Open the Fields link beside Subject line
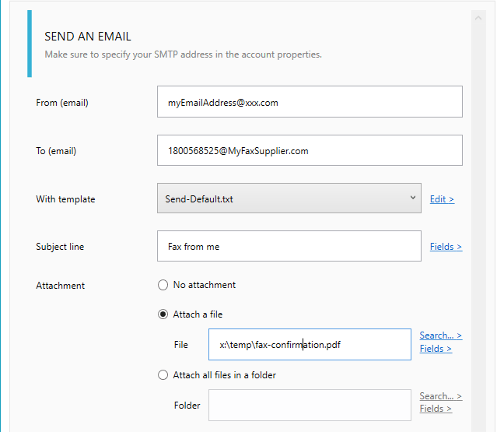The height and width of the screenshot is (432, 504). [x=446, y=247]
